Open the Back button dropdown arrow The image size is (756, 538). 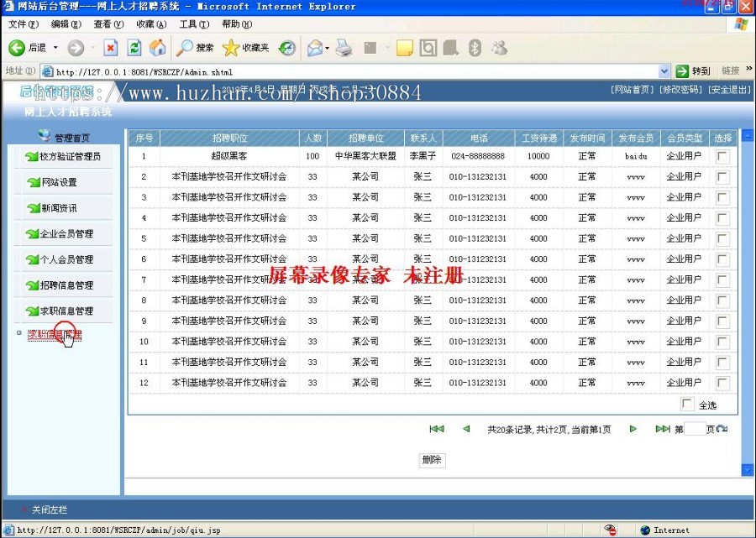click(x=55, y=49)
